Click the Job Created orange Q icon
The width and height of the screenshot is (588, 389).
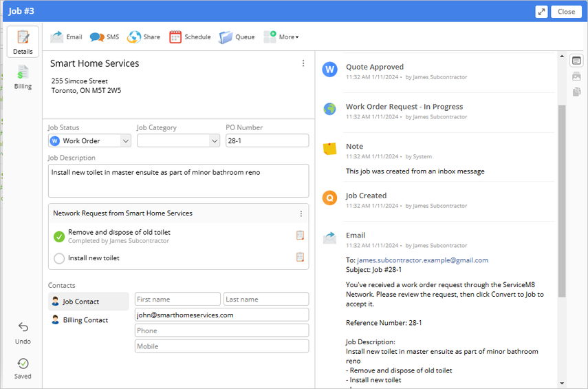(329, 198)
